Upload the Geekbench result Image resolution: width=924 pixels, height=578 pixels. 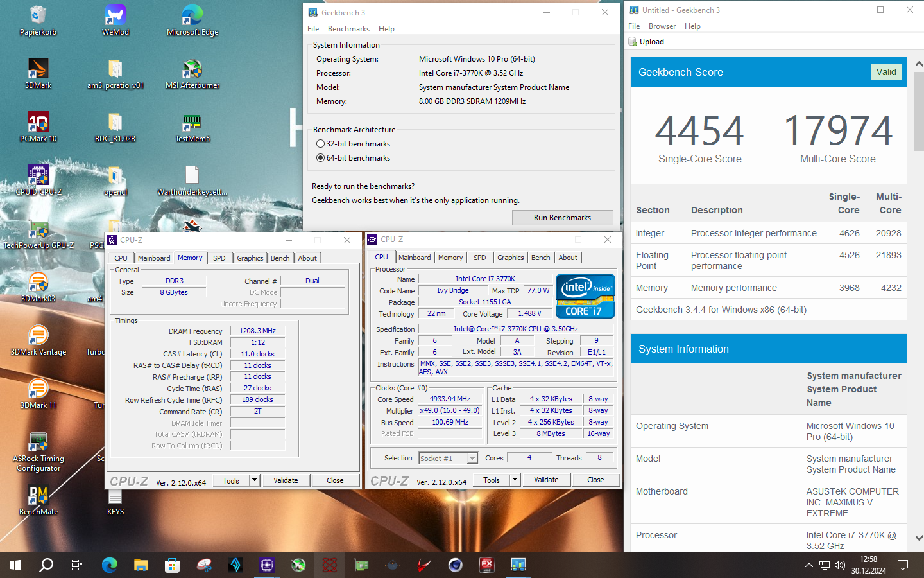click(647, 42)
